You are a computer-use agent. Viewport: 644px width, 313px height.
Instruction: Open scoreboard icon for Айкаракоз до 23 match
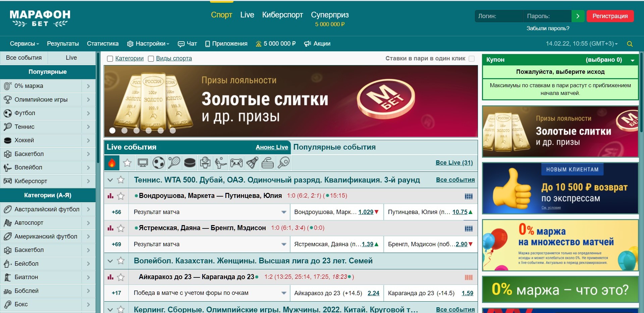point(469,277)
